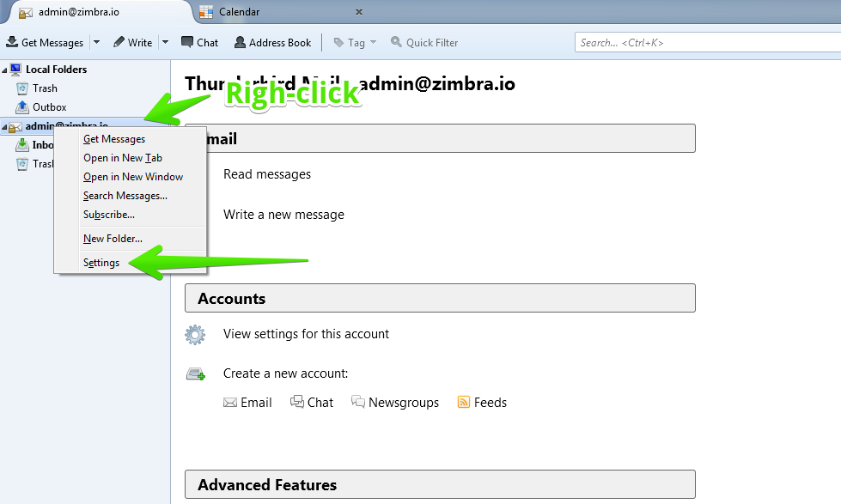Toggle the Quick Filter bar
The image size is (841, 504).
coord(424,42)
